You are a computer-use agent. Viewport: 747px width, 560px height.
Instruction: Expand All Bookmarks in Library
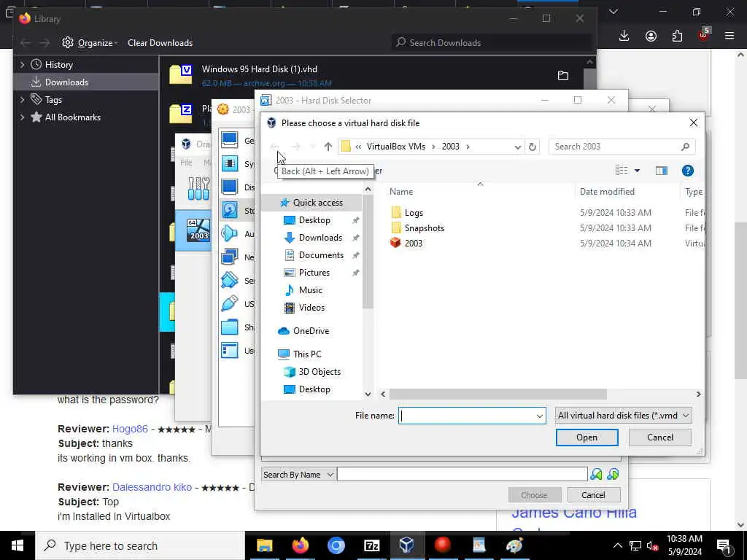[x=22, y=117]
